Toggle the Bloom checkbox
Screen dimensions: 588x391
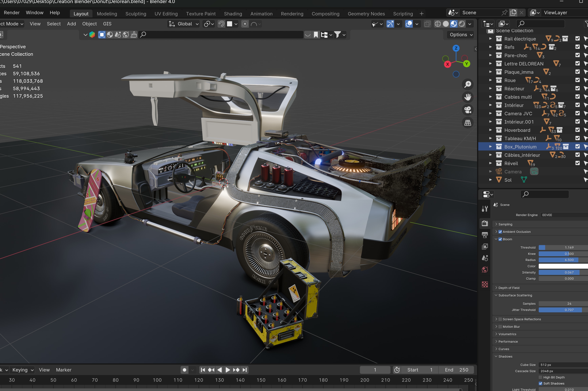click(500, 239)
